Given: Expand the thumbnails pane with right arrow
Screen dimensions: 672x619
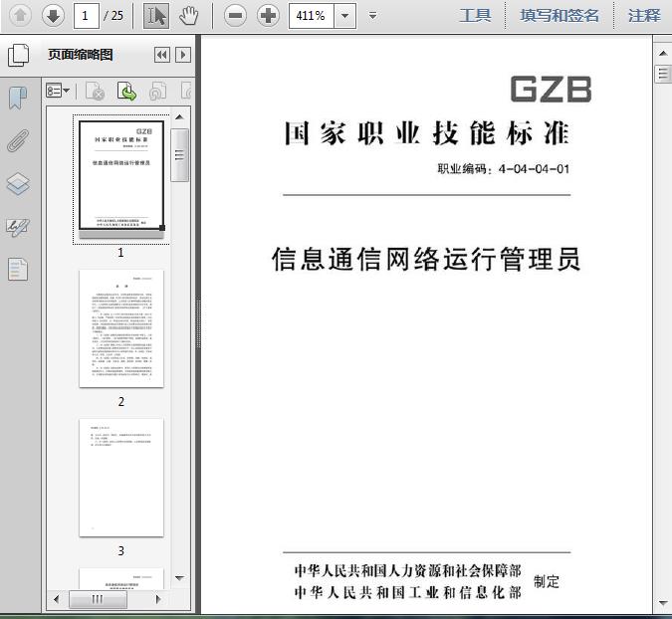Looking at the screenshot, I should (x=183, y=55).
